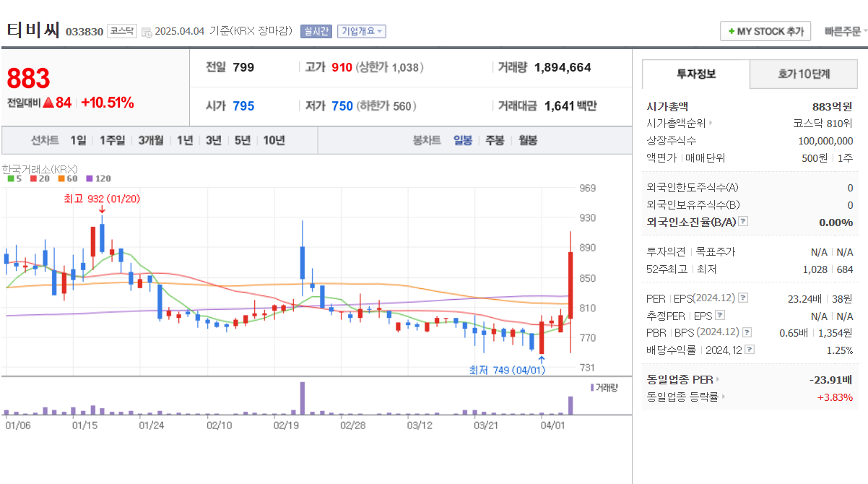The width and height of the screenshot is (868, 484).
Task: Click the small arrow next to 시가총액순위
Action: pos(711,124)
